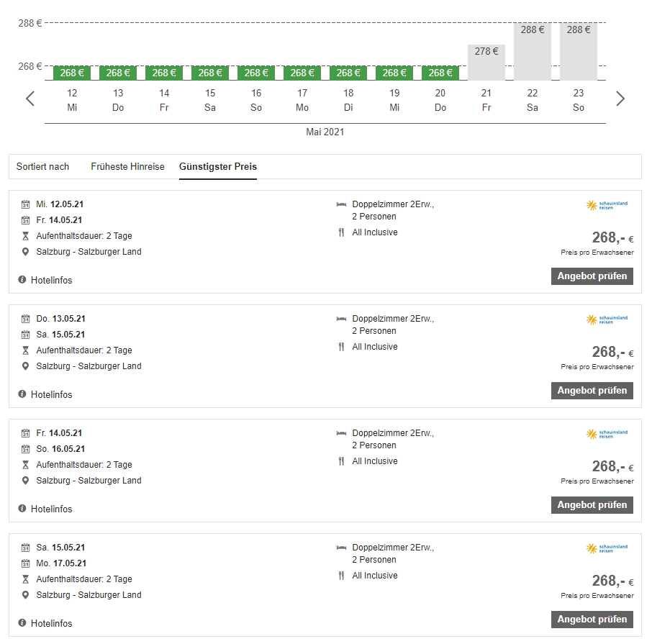Click location pin icon in second offer
652x644 pixels.
(26, 366)
